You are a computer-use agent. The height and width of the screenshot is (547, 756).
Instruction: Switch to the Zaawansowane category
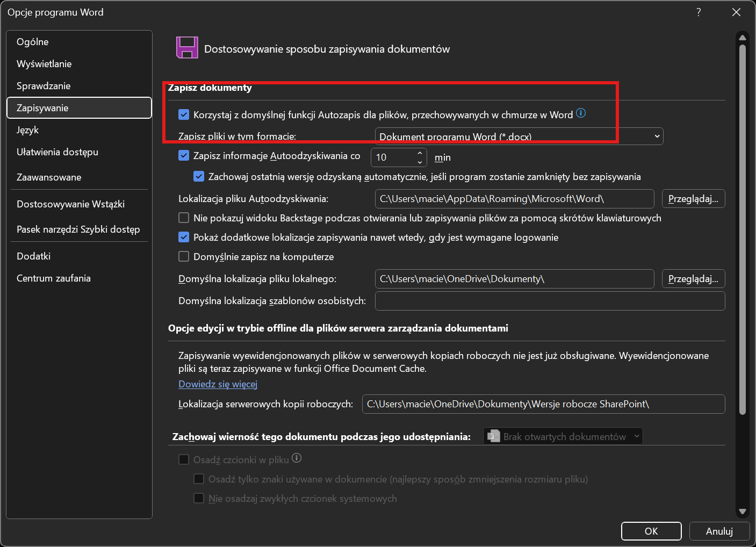pos(49,177)
